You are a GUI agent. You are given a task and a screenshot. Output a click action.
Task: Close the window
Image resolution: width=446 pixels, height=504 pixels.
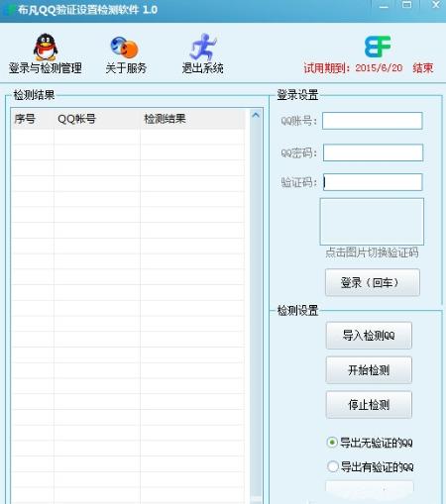point(436,5)
